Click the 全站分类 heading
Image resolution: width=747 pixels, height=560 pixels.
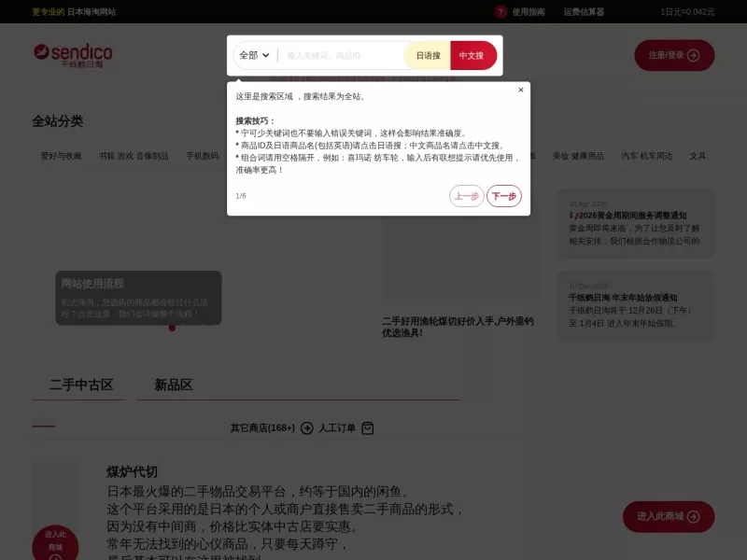[58, 121]
